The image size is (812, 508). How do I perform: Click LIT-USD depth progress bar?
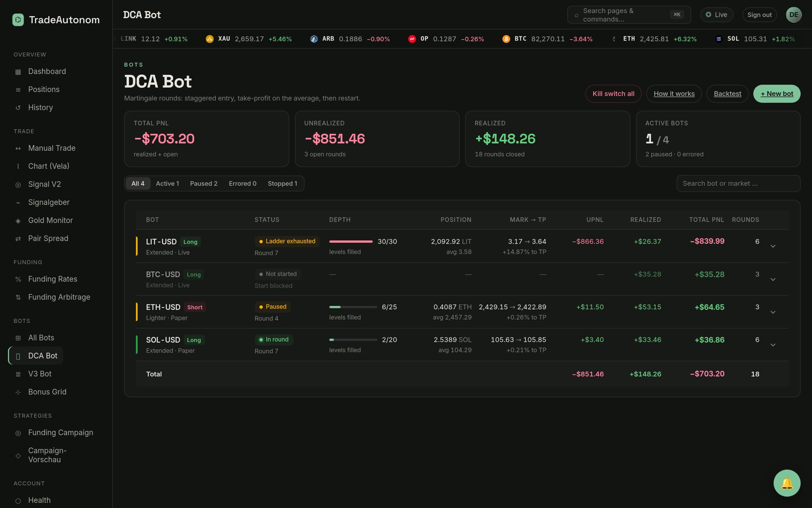tap(351, 242)
